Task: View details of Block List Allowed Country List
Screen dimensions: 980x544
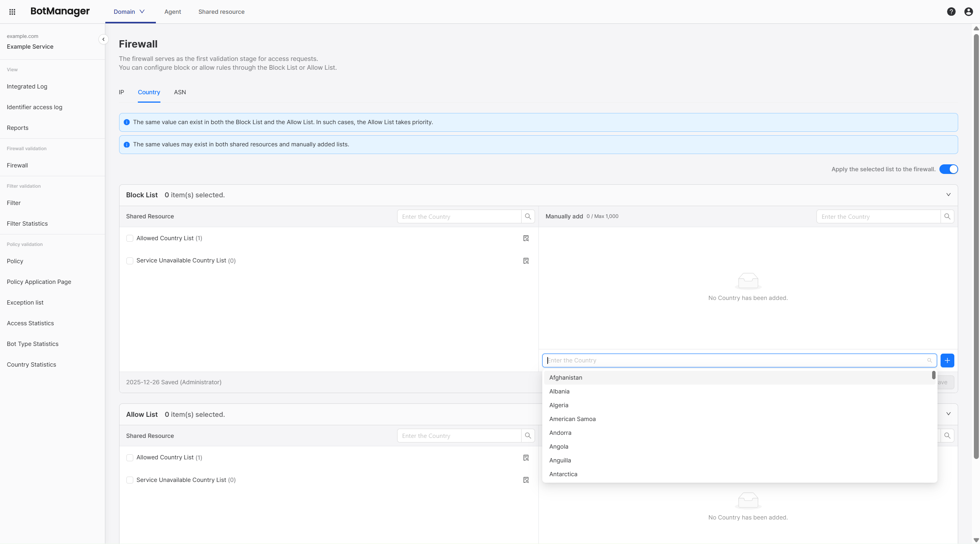Action: click(526, 238)
